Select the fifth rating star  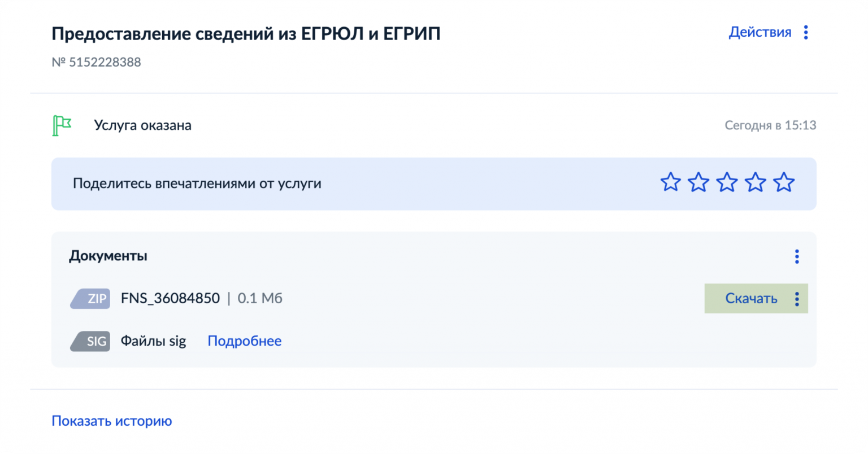click(784, 182)
